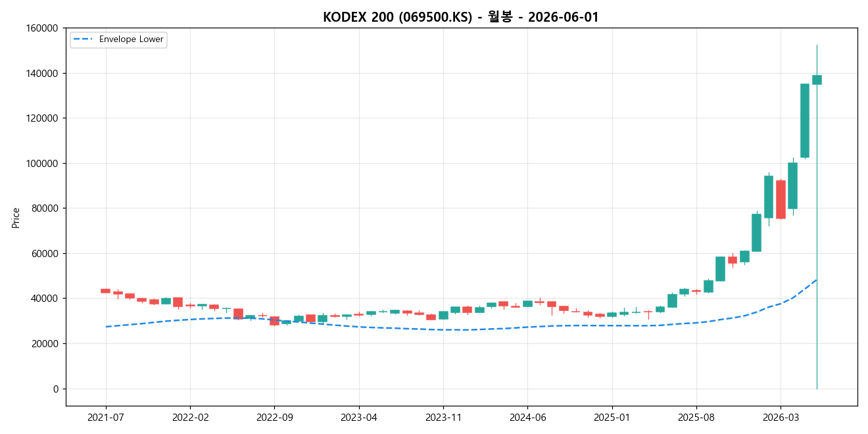Click the 2024-06 x-axis date label
Screen dimensions: 868x434
[x=527, y=418]
